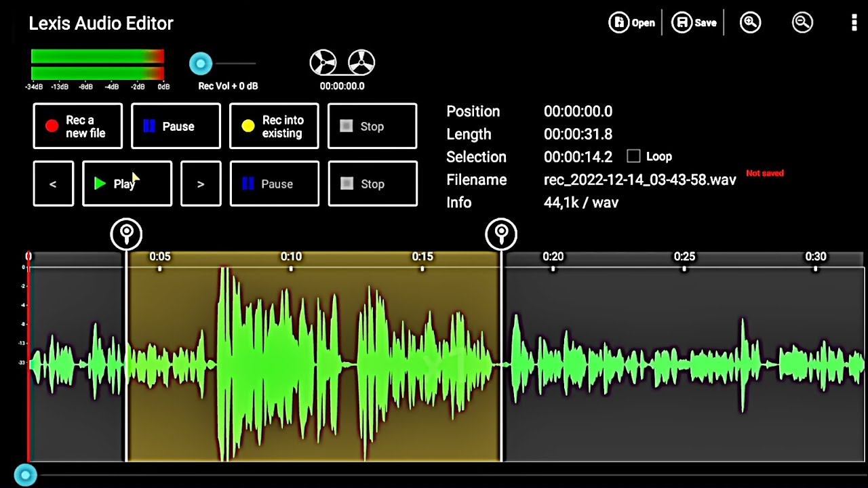
Task: Click the Info value 44,1k / wav
Action: (x=581, y=203)
